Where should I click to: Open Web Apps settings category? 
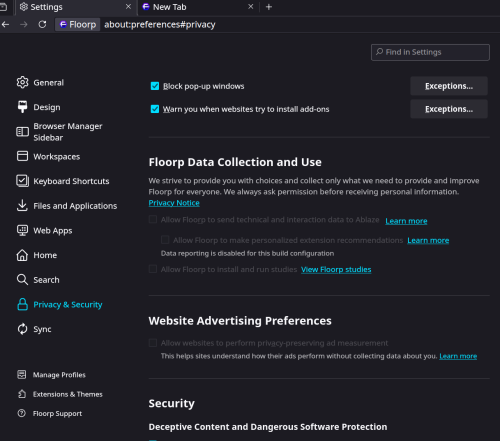53,230
